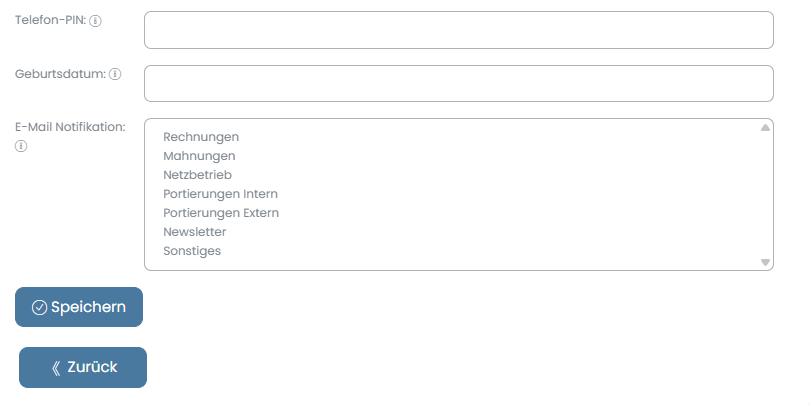Click the double chevron icon on Zurück
The image size is (810, 405).
coord(56,368)
